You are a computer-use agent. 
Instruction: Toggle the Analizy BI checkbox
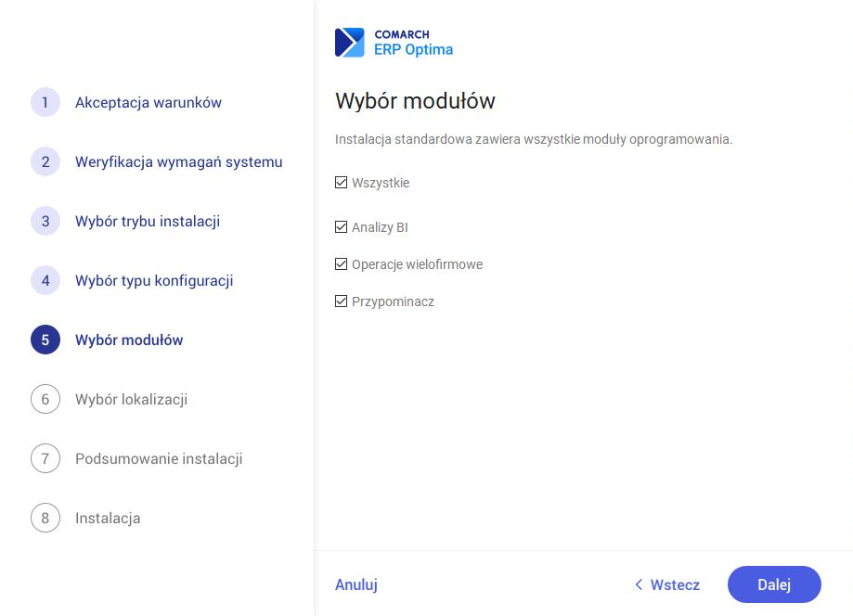coord(342,227)
